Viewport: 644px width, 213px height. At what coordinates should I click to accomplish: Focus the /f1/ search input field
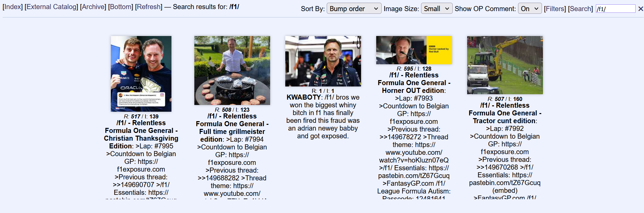tap(615, 9)
